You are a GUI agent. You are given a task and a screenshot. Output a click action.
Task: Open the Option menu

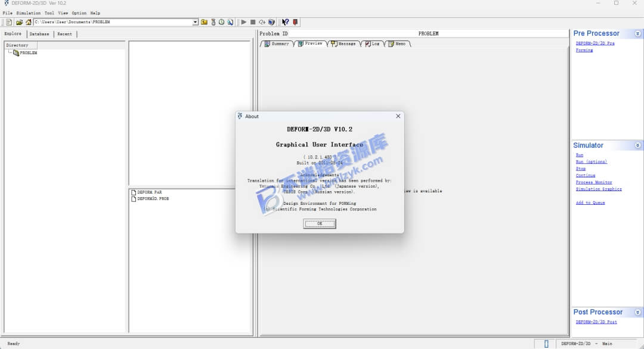[79, 13]
